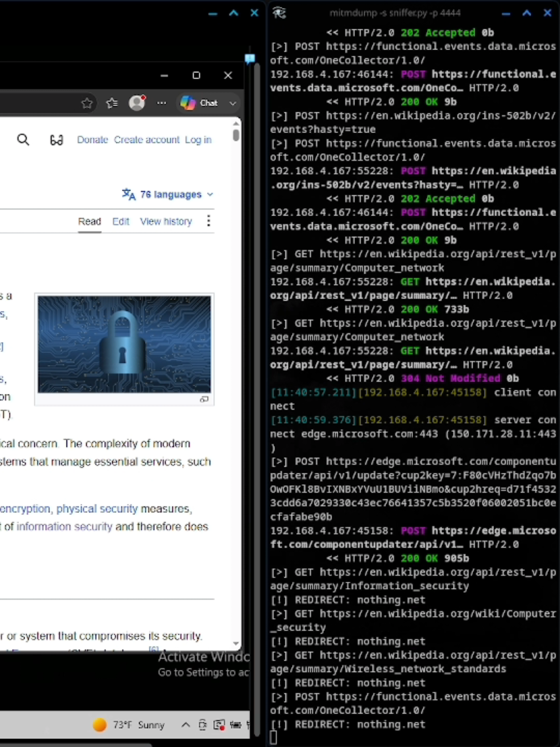
Task: Click the Log in link
Action: pyautogui.click(x=198, y=140)
